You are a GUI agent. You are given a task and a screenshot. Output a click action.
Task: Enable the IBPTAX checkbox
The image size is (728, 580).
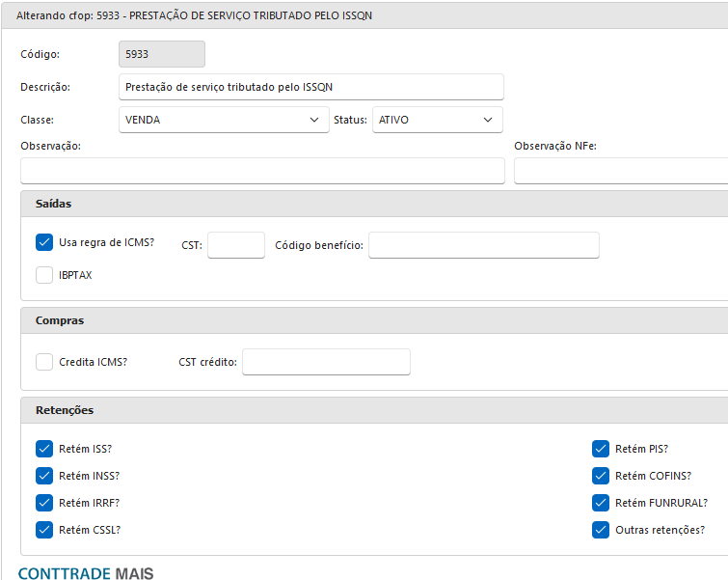click(x=44, y=275)
